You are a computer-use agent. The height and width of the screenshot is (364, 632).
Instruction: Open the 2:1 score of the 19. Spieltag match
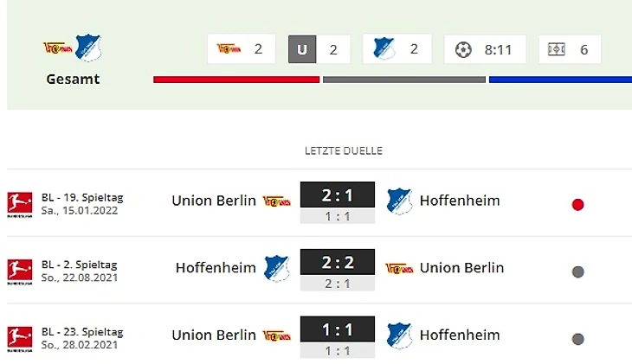point(337,195)
